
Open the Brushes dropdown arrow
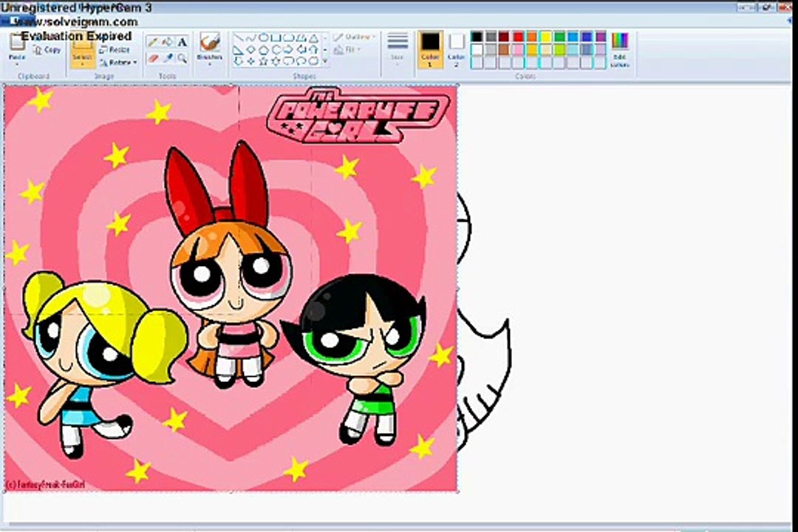[x=210, y=64]
